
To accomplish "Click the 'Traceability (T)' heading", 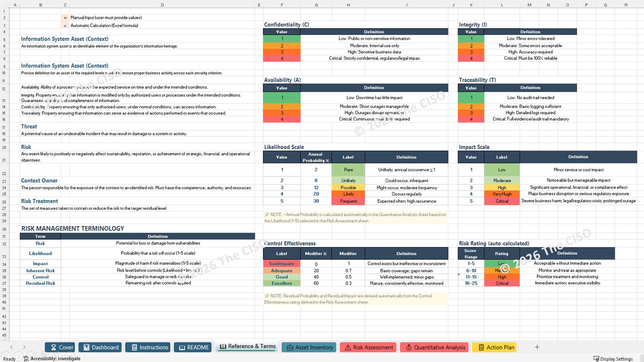I will coord(477,80).
